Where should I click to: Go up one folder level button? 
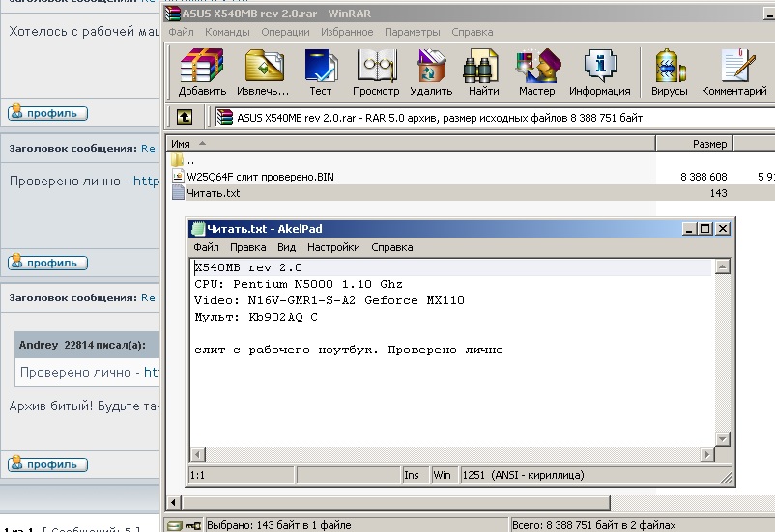coord(185,117)
